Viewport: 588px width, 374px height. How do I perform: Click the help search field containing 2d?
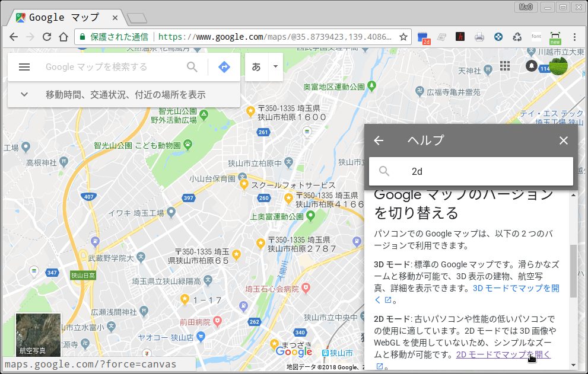click(471, 171)
